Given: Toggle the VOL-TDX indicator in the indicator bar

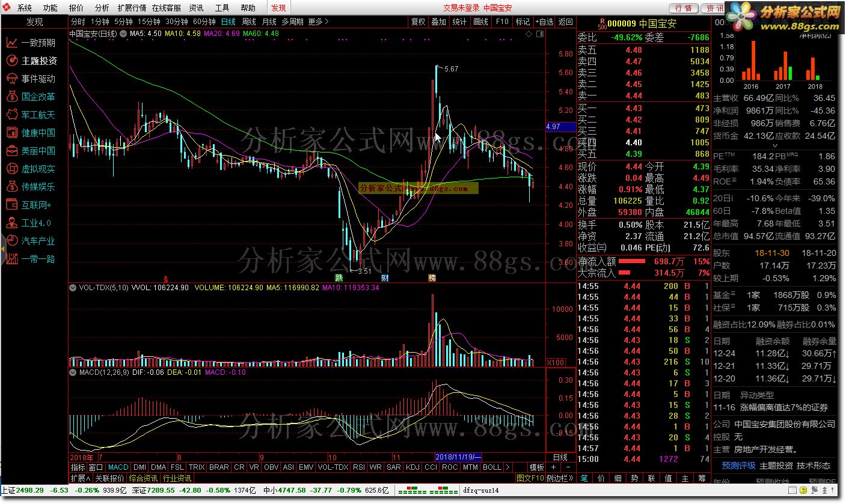Looking at the screenshot, I should [x=333, y=467].
